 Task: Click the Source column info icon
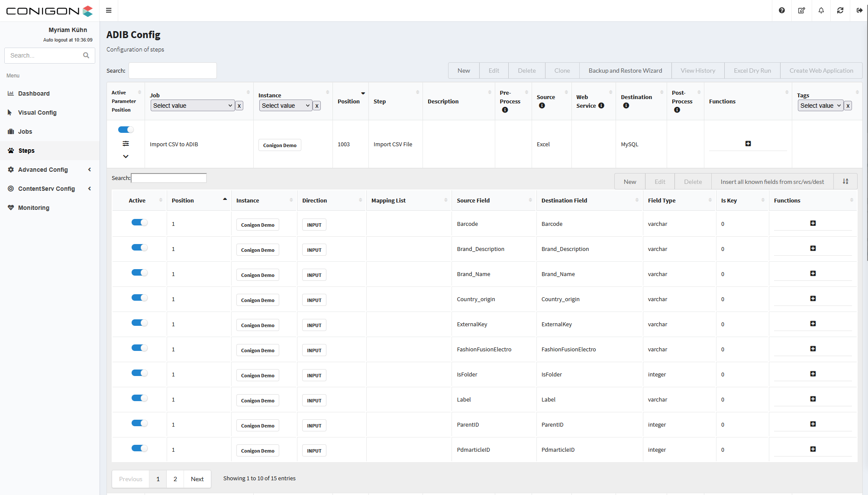coord(542,106)
